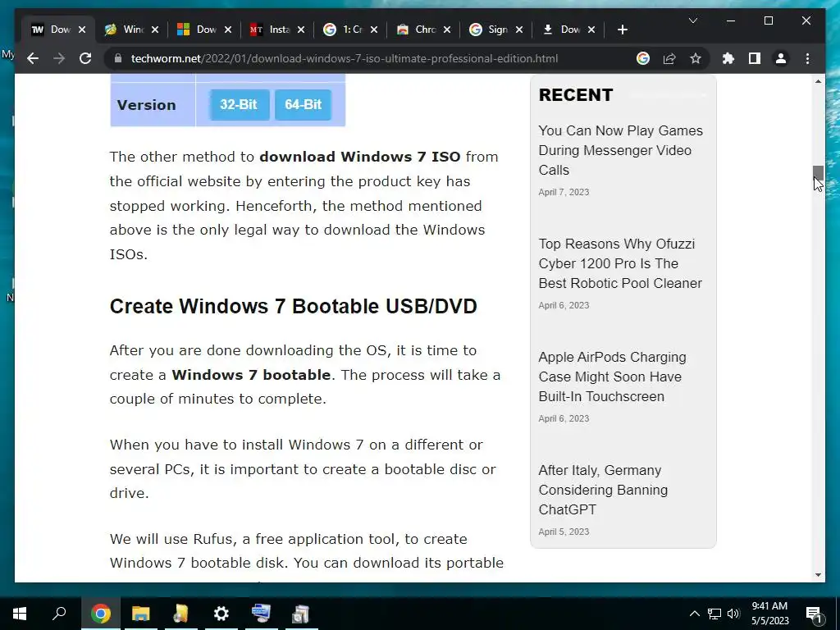Open a new tab with plus

coord(622,30)
